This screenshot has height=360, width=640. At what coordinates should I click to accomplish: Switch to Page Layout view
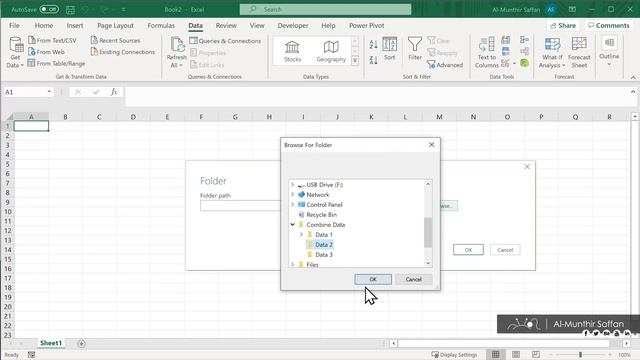516,355
